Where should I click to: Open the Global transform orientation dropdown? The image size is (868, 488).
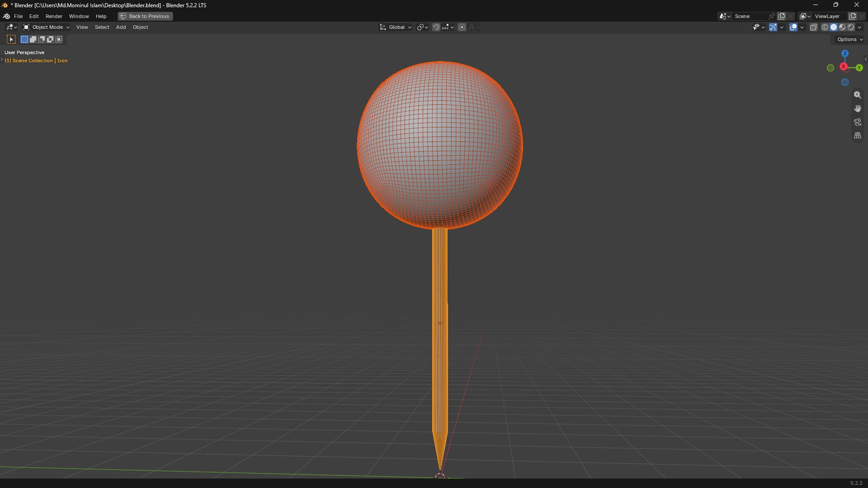[x=396, y=27]
